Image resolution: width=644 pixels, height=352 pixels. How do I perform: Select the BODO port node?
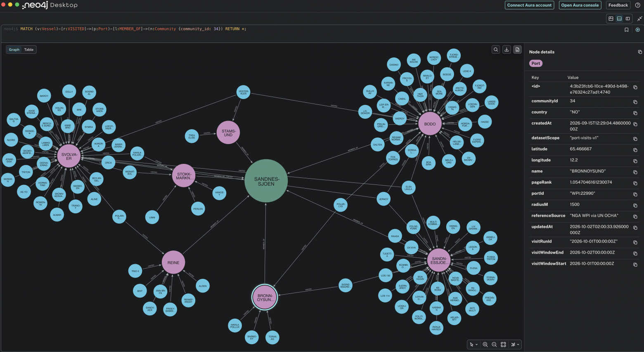pyautogui.click(x=430, y=124)
